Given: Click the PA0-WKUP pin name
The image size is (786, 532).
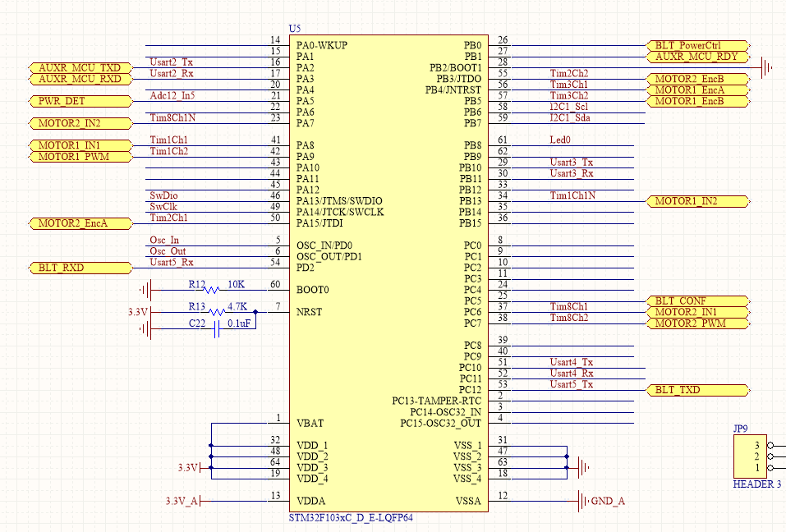Looking at the screenshot, I should pyautogui.click(x=322, y=45).
